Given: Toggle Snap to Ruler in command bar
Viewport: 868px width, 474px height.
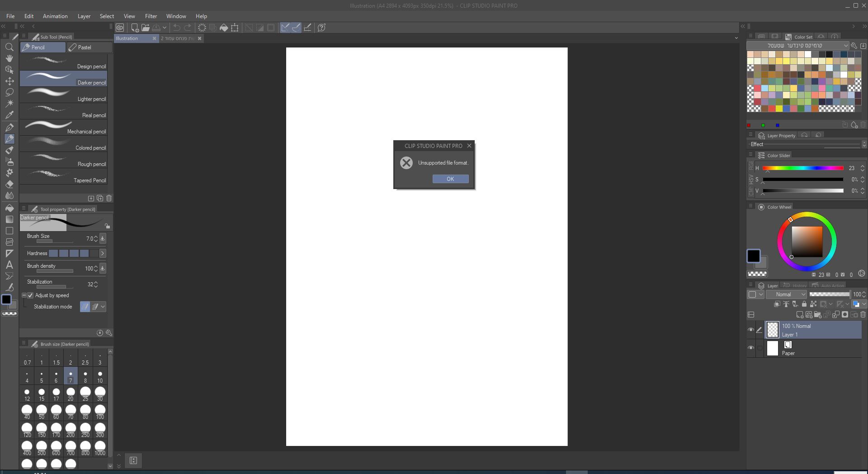Looking at the screenshot, I should click(x=285, y=28).
